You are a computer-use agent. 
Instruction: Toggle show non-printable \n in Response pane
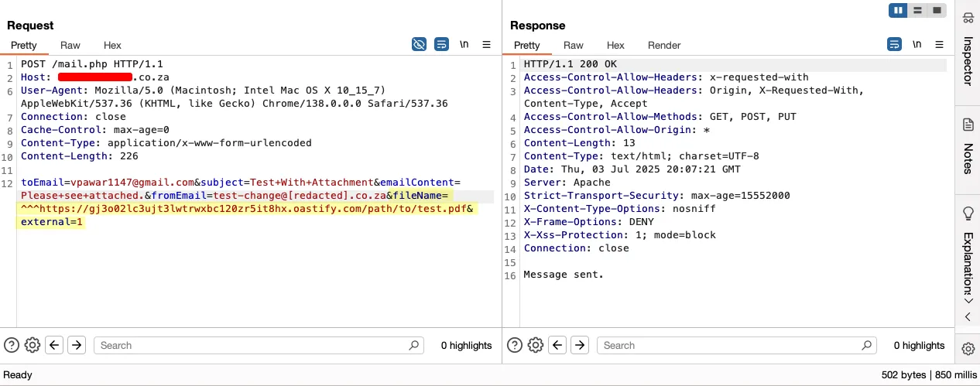917,45
